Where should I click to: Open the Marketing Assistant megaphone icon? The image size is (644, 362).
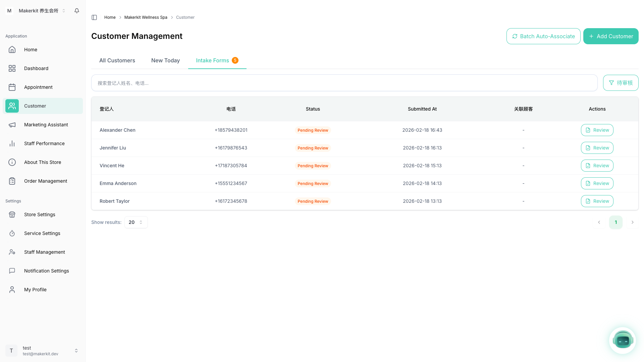click(x=12, y=125)
